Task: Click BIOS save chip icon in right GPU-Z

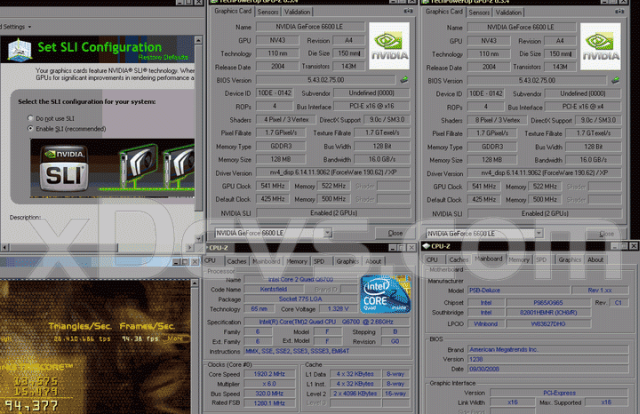Action: pyautogui.click(x=616, y=80)
